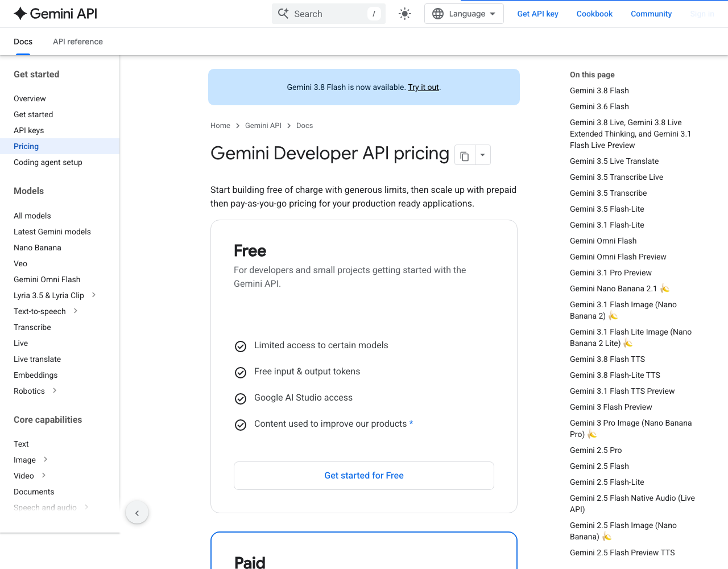This screenshot has height=569, width=728.
Task: Copy page using the copy icon
Action: pos(465,155)
